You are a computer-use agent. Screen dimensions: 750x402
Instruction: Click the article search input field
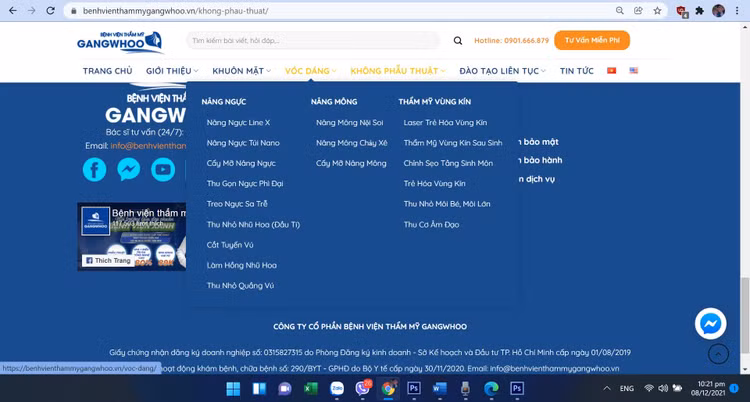pyautogui.click(x=312, y=41)
